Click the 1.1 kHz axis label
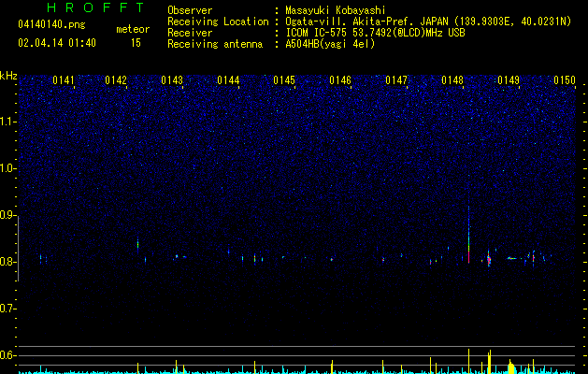 7,122
